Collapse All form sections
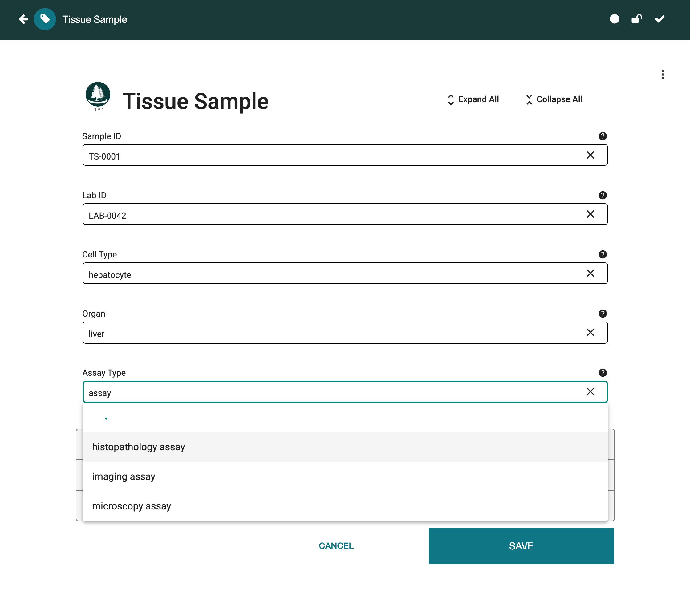 point(554,99)
